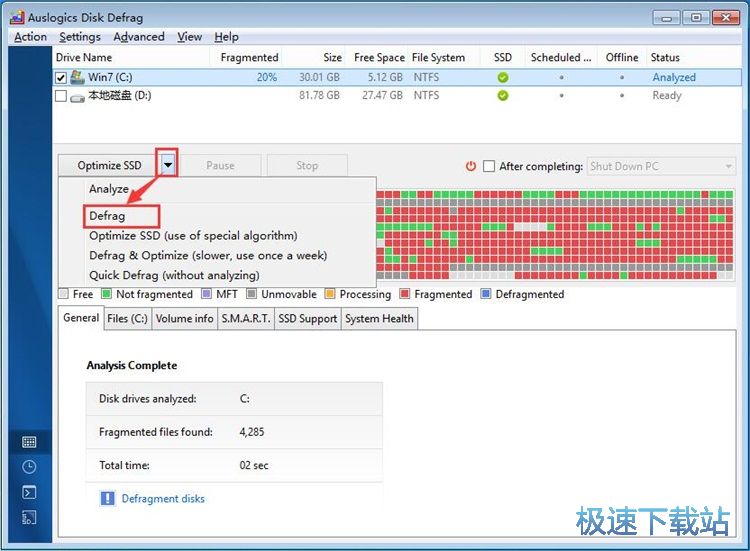
Task: Click the D: drive disk icon
Action: tap(77, 98)
